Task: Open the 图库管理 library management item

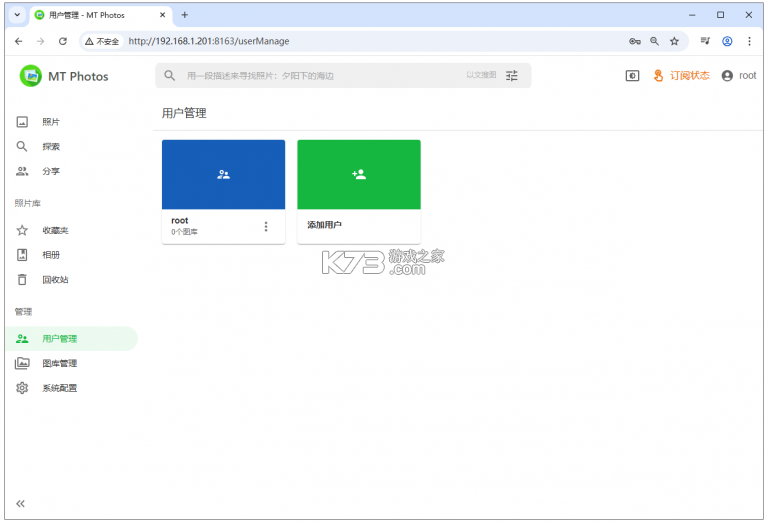Action: pyautogui.click(x=72, y=363)
